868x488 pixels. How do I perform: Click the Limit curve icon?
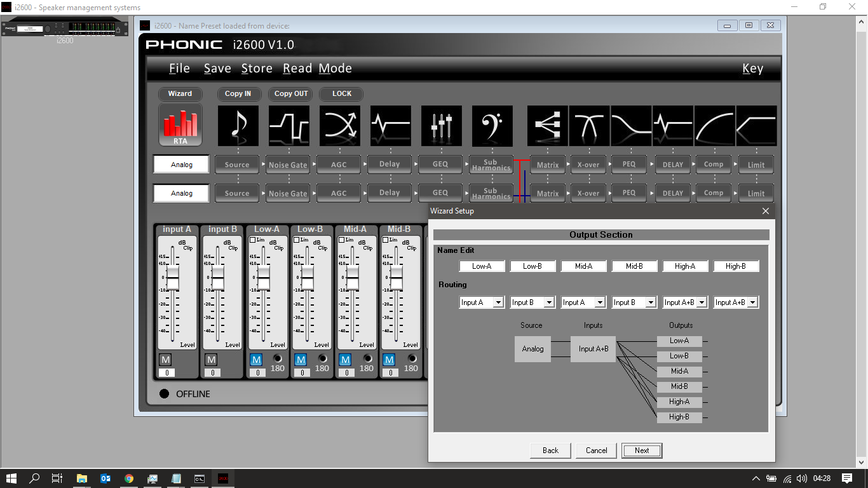(756, 126)
